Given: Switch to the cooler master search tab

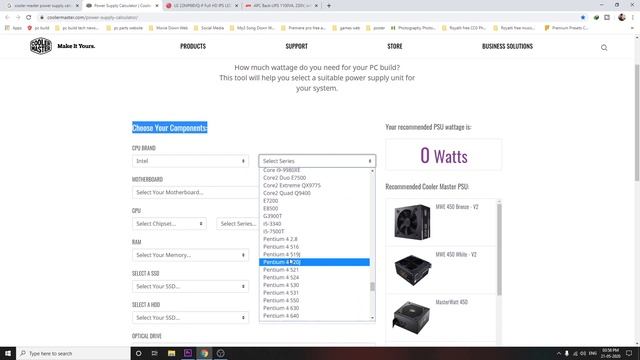Looking at the screenshot, I should click(41, 6).
